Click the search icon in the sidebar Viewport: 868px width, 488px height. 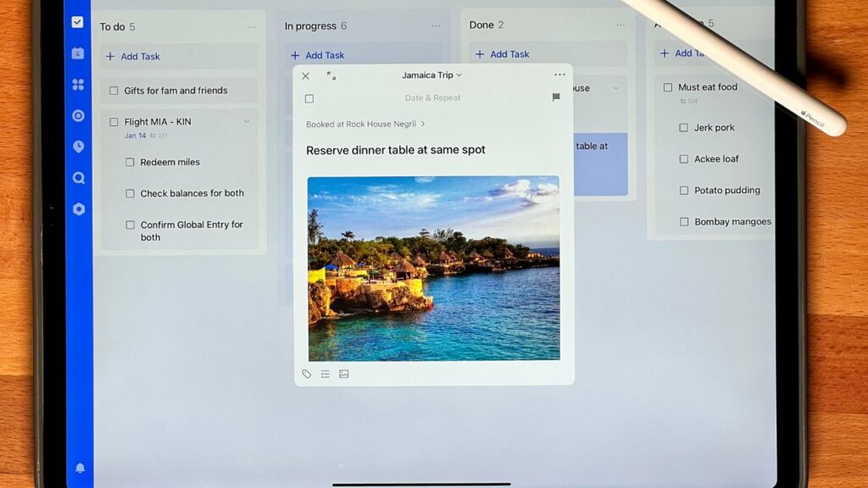coord(78,178)
